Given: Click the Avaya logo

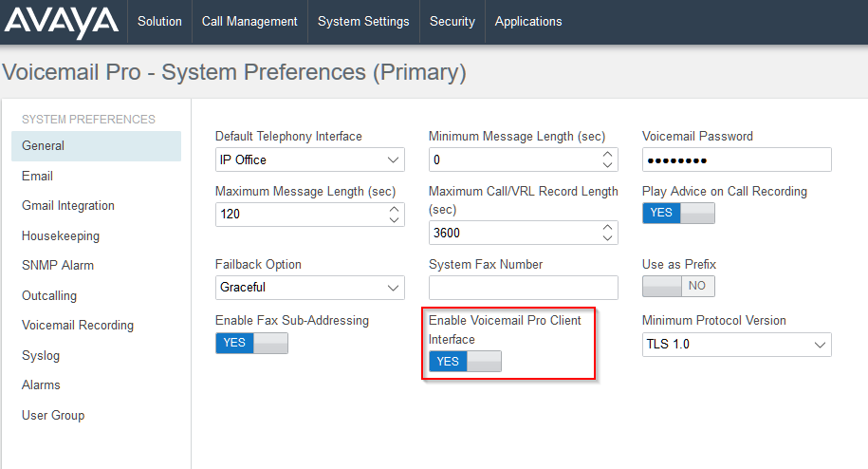Looking at the screenshot, I should pyautogui.click(x=62, y=23).
